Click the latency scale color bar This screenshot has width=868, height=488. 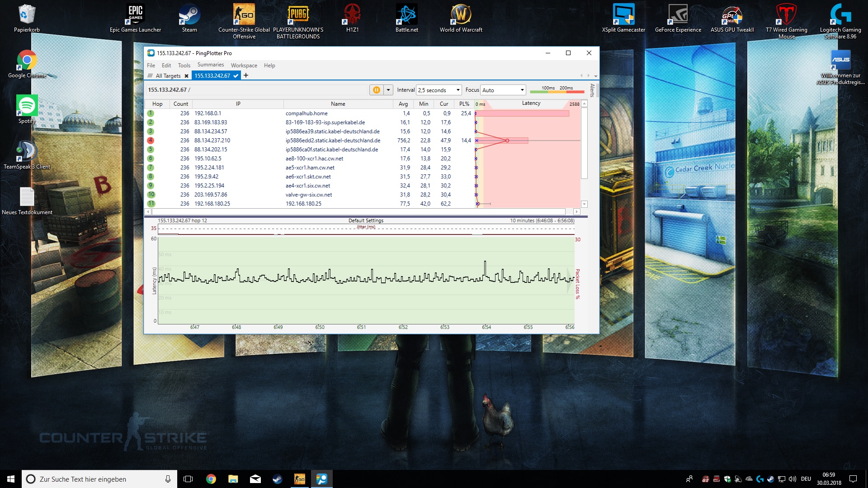[x=557, y=92]
